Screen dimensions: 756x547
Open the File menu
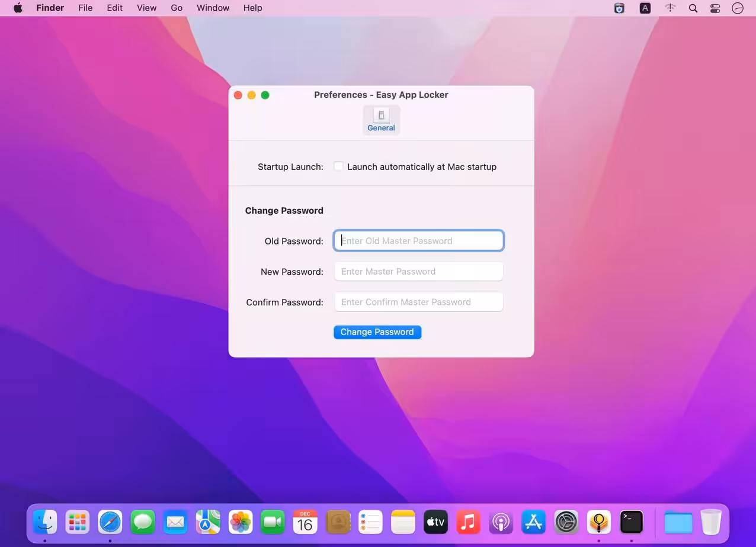[85, 8]
